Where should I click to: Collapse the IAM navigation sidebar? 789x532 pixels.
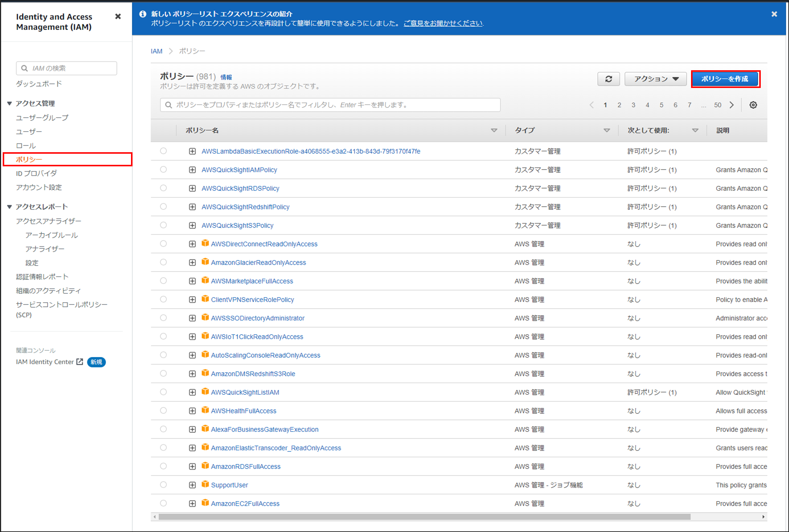coord(118,16)
